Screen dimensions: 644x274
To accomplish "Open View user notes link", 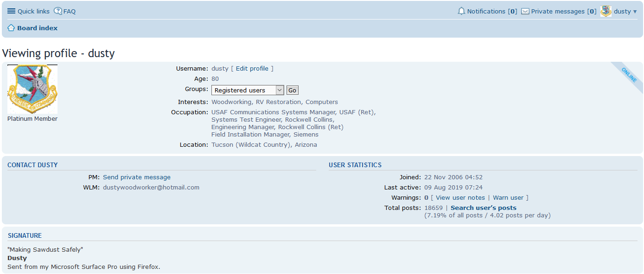I will coord(460,197).
